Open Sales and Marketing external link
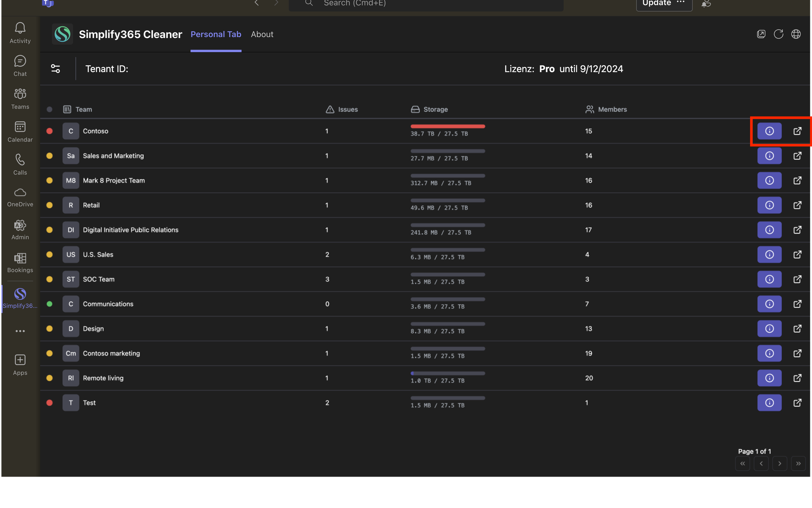 797,156
